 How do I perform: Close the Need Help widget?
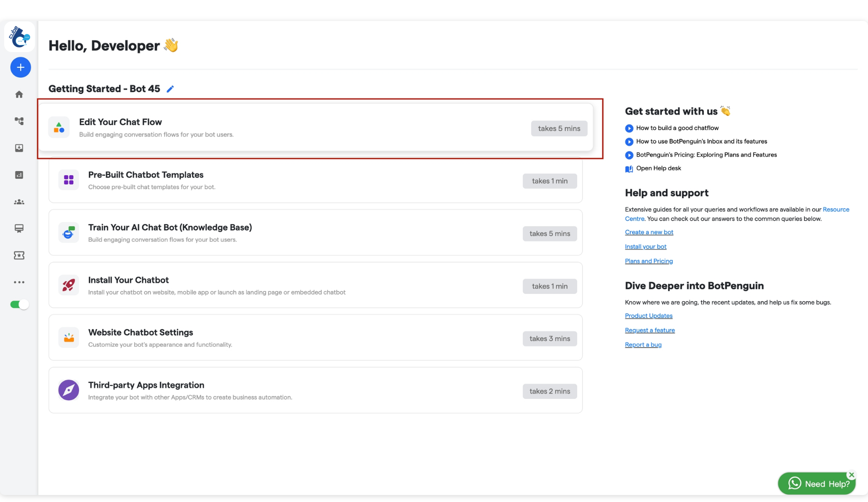click(x=851, y=475)
